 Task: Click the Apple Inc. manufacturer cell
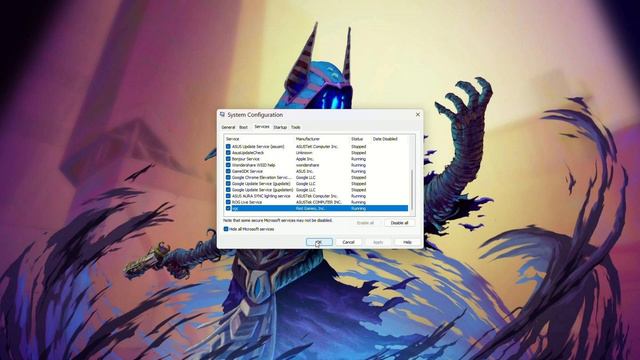[305, 159]
